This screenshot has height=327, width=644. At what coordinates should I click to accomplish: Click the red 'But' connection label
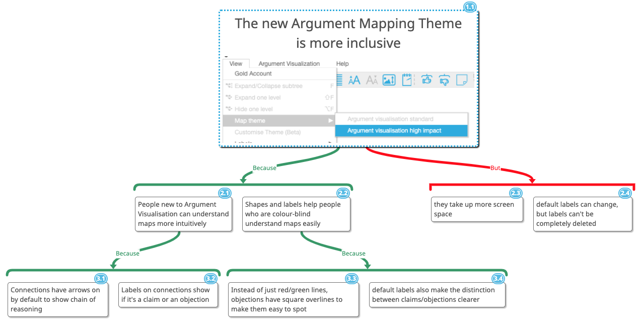click(495, 168)
